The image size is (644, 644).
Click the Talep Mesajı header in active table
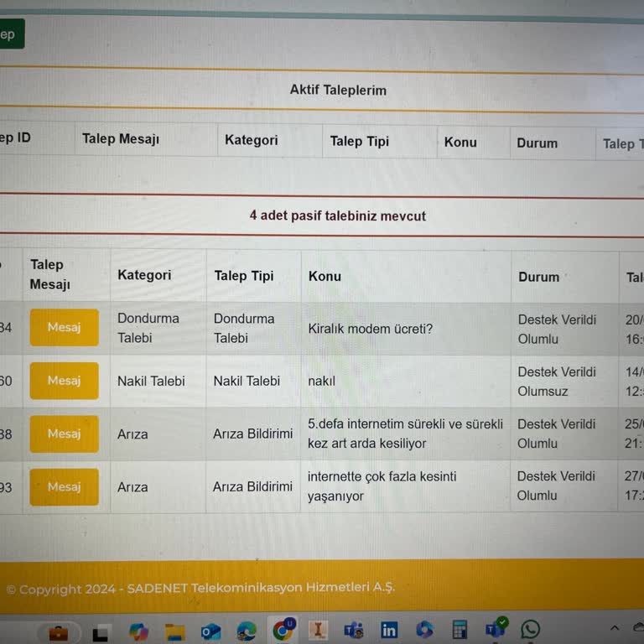coord(121,139)
